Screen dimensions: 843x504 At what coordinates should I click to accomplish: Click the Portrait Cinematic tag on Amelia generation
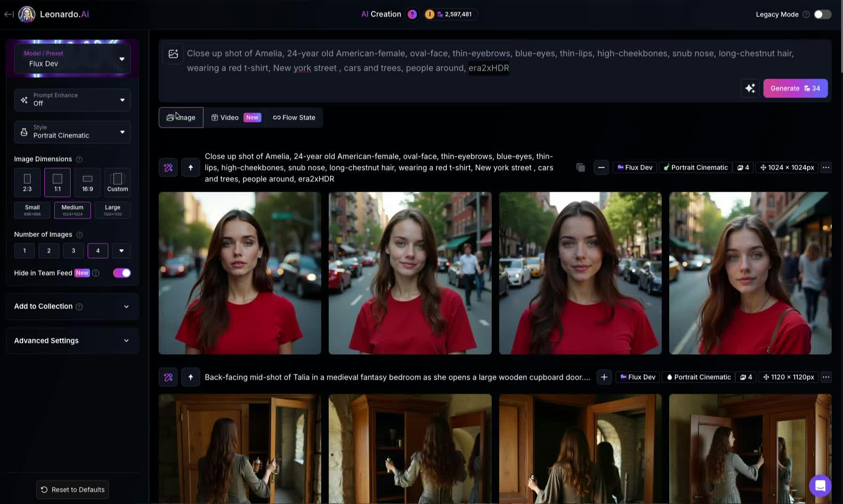pos(696,168)
